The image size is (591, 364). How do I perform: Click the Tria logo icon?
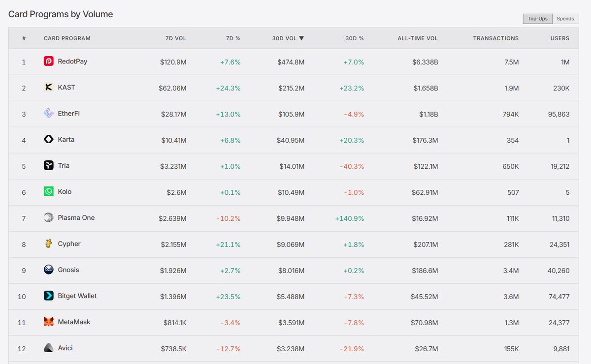48,166
